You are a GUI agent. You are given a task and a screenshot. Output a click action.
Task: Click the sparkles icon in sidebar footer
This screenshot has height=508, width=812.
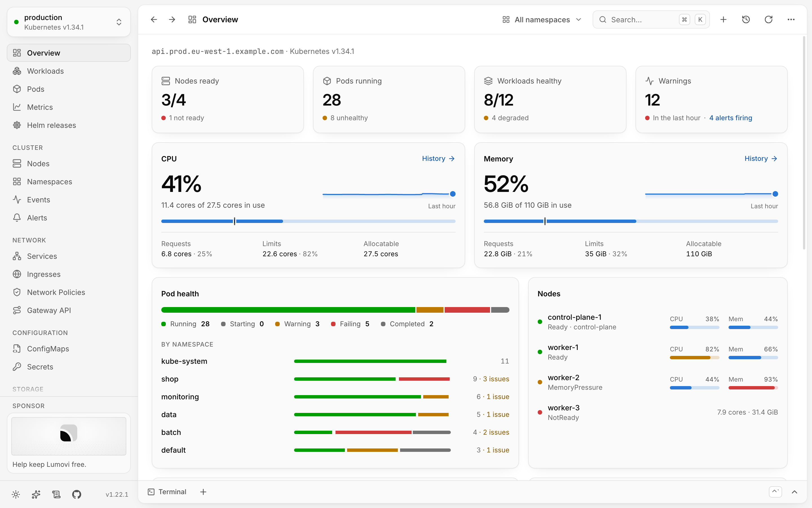coord(36,494)
